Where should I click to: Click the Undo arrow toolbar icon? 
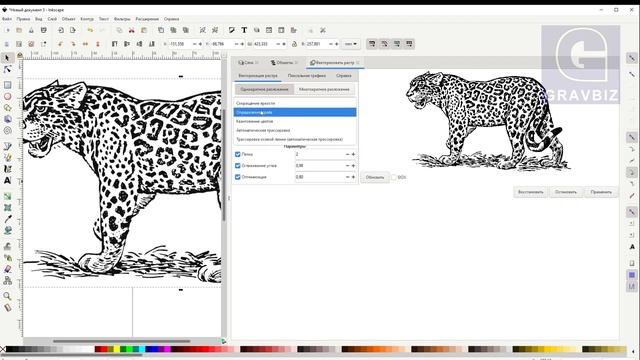point(90,30)
